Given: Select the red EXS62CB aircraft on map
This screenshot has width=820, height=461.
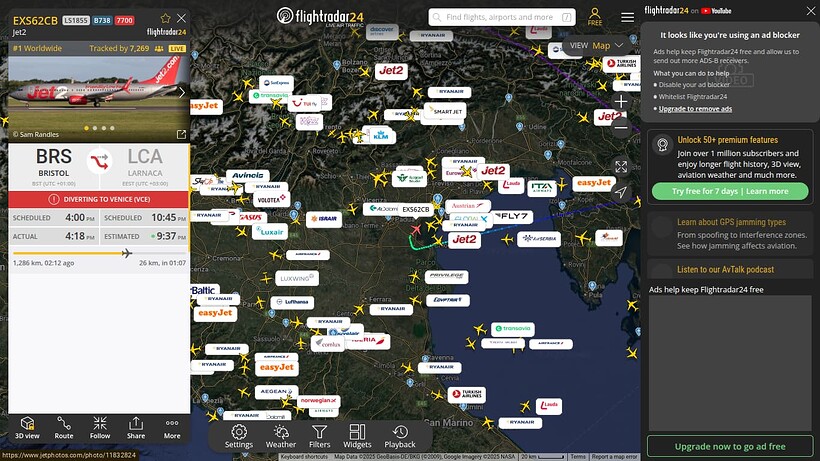Looking at the screenshot, I should [x=416, y=229].
